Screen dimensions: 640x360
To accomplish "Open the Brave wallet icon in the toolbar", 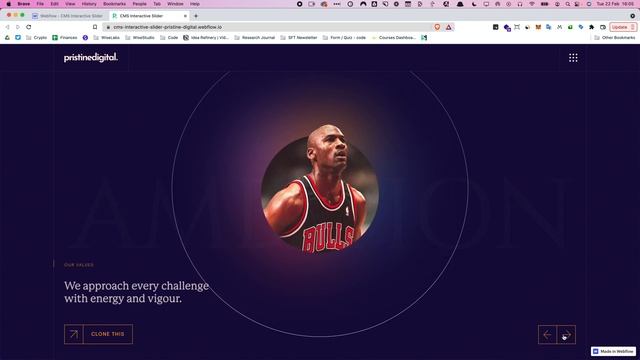I will [x=603, y=27].
